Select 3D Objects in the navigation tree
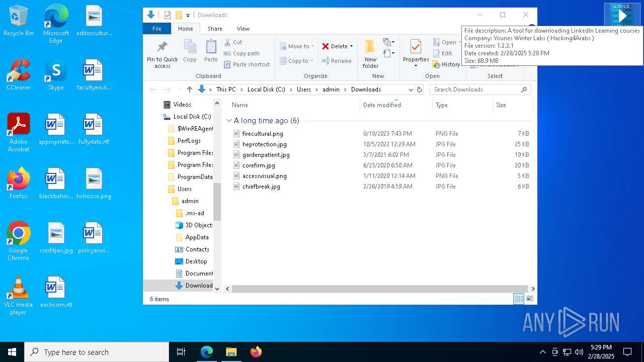Image resolution: width=644 pixels, height=362 pixels. coord(194,225)
